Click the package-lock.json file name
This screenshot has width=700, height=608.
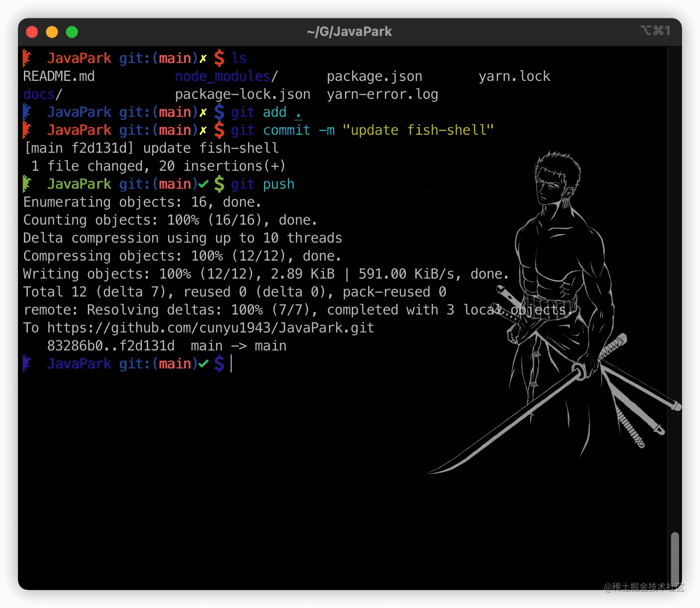click(x=243, y=94)
